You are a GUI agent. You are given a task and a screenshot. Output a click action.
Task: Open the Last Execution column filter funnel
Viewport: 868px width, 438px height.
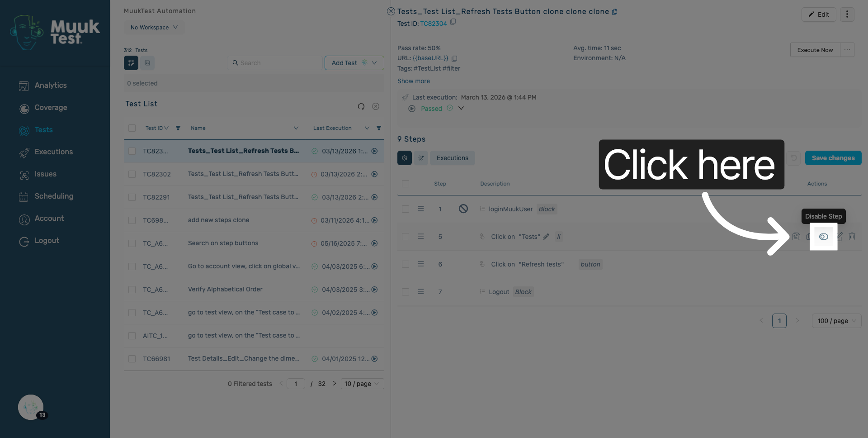(379, 128)
